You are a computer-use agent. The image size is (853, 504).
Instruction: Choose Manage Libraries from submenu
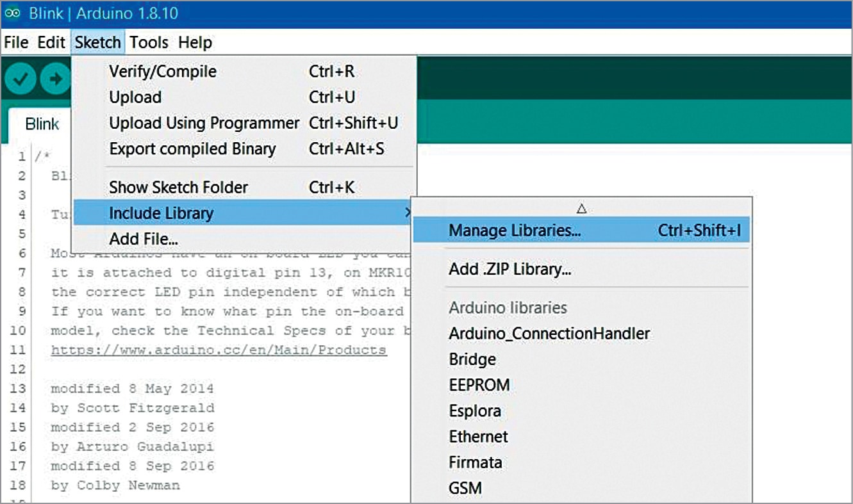point(515,231)
